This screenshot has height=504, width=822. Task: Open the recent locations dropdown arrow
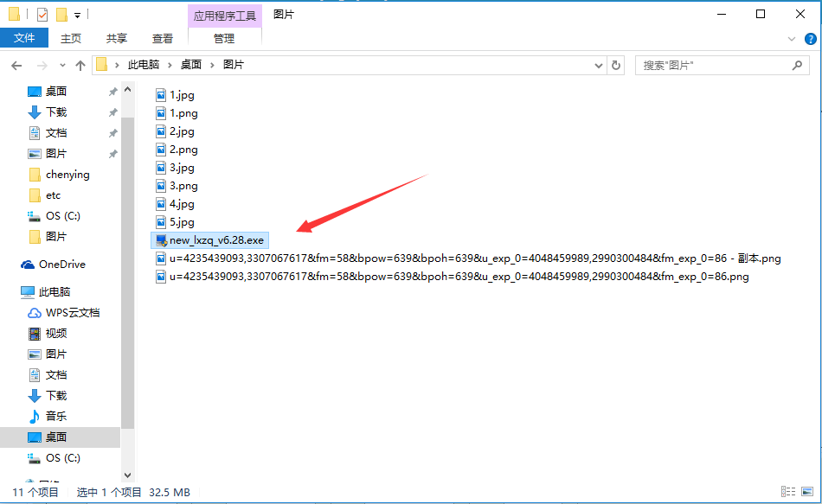click(62, 66)
